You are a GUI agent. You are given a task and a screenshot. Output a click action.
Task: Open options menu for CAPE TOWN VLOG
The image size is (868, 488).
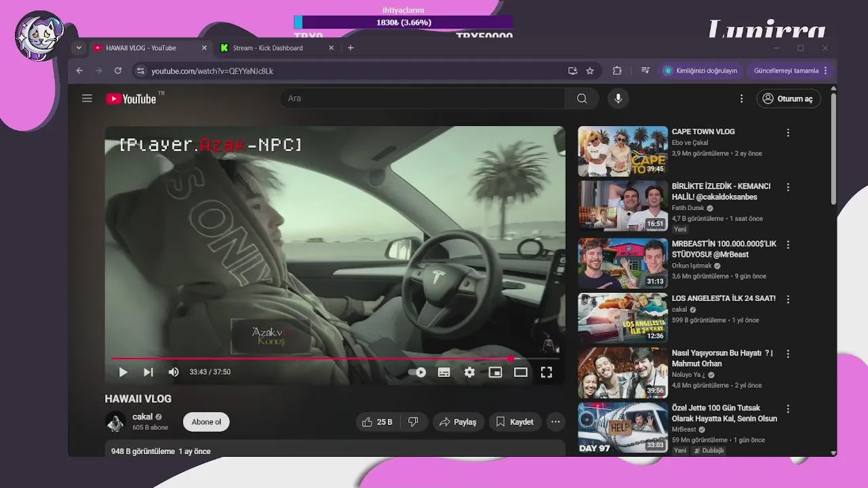coord(788,133)
